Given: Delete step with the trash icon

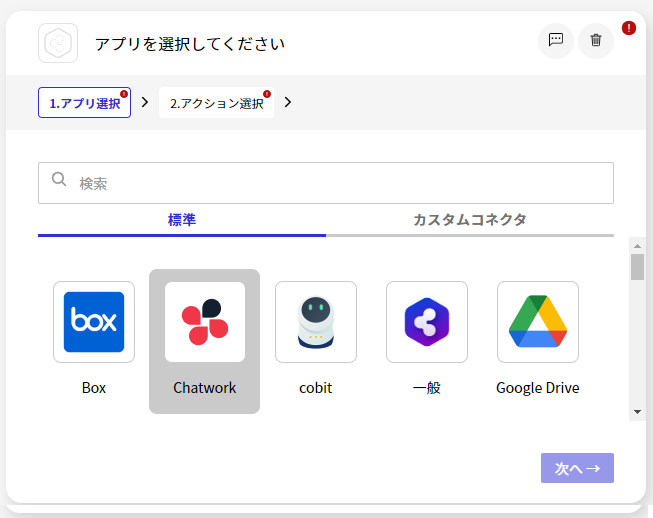Looking at the screenshot, I should [596, 40].
